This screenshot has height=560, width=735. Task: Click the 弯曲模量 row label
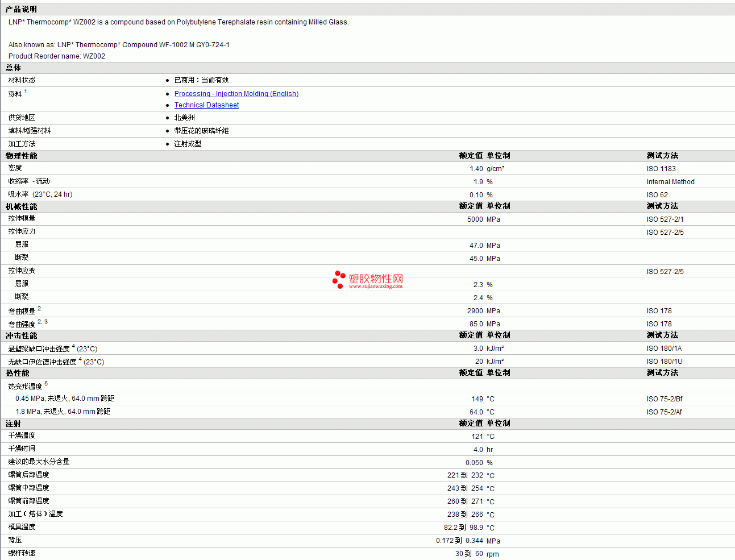[22, 311]
